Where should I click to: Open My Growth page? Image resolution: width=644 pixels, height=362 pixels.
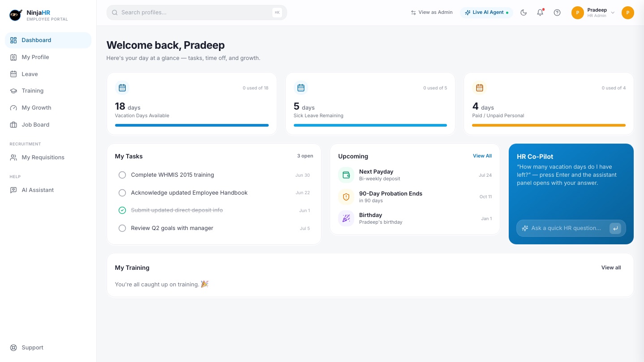click(x=48, y=108)
